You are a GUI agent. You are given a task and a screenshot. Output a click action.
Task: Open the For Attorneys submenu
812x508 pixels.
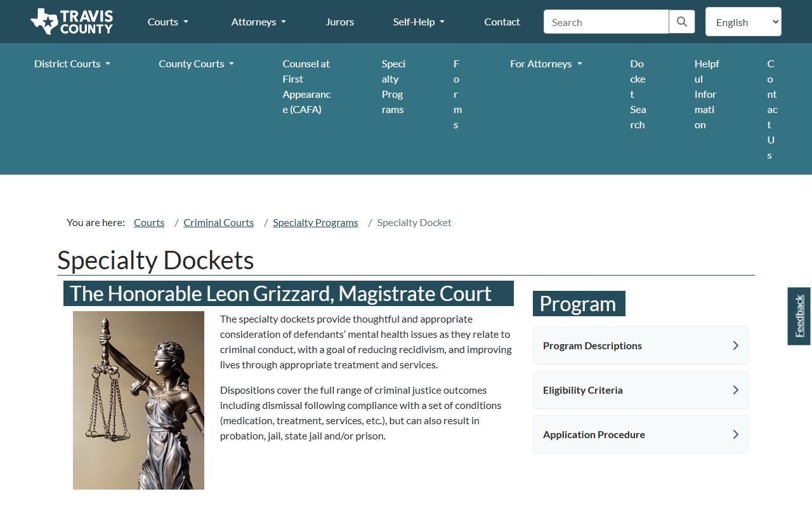pos(546,63)
